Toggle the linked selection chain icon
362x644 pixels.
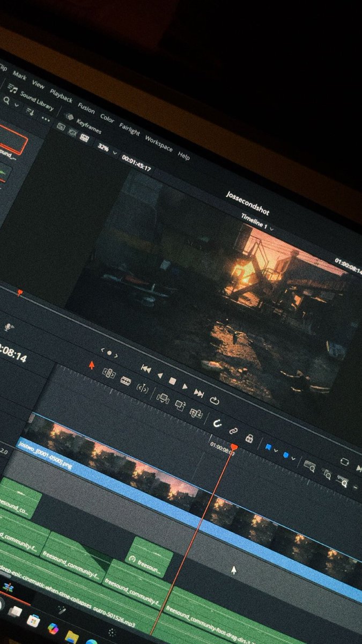coord(233,430)
